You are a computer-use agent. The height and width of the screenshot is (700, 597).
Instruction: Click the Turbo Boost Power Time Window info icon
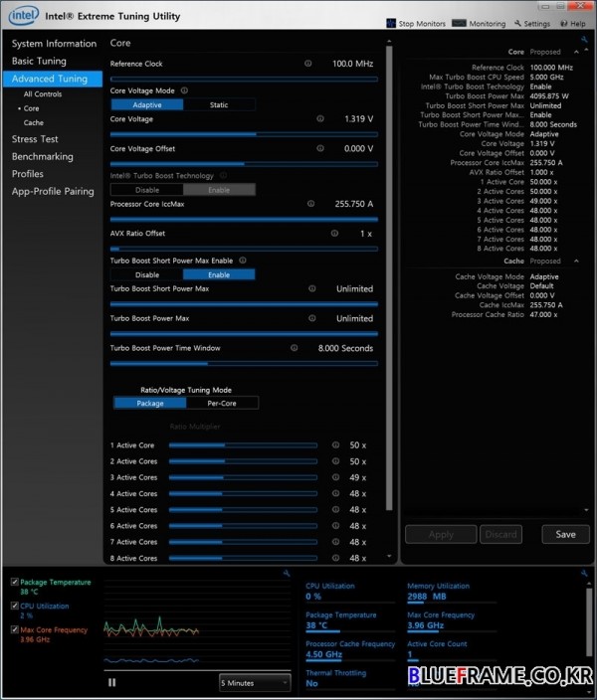tap(294, 348)
